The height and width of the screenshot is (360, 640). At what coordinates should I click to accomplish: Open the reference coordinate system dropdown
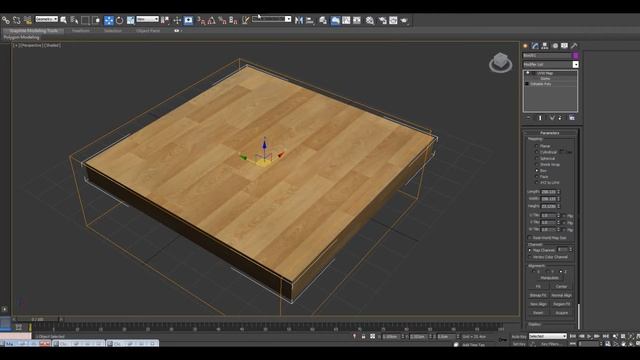(x=147, y=19)
